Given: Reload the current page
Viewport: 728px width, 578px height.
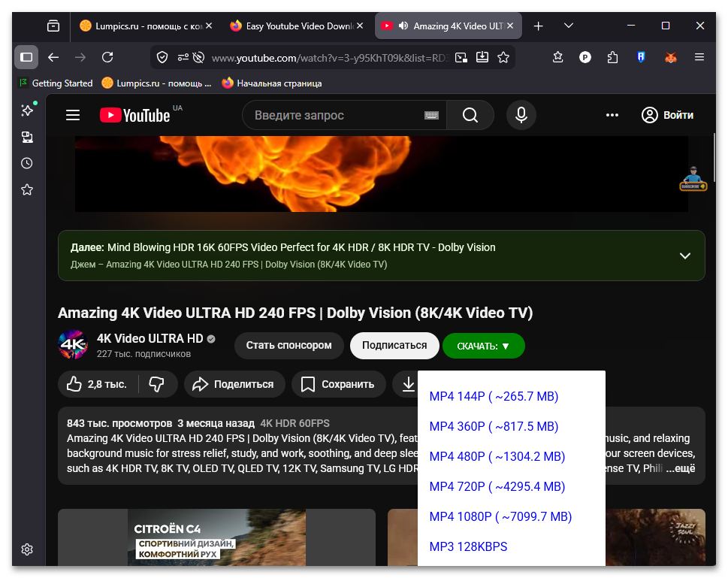Looking at the screenshot, I should coord(107,57).
